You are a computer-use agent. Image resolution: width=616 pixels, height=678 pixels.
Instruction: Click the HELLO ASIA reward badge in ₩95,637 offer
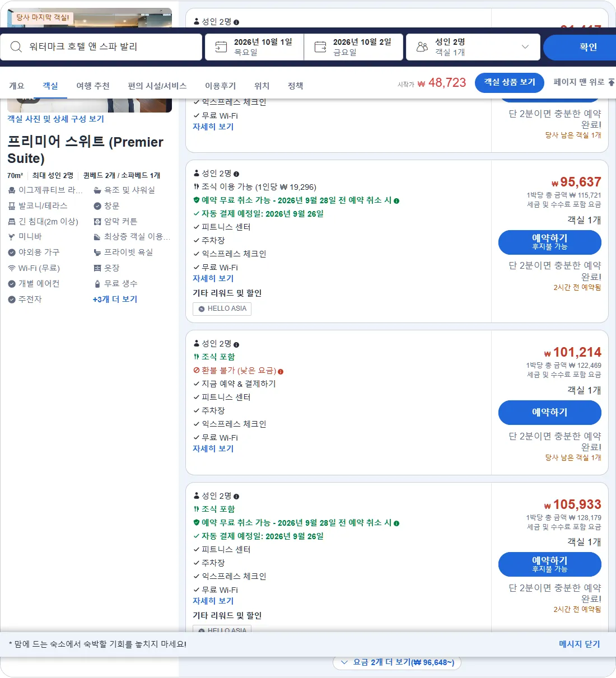(x=222, y=309)
